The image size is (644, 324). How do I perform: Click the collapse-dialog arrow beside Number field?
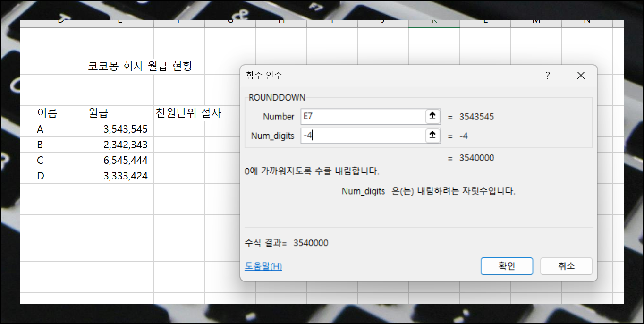432,116
